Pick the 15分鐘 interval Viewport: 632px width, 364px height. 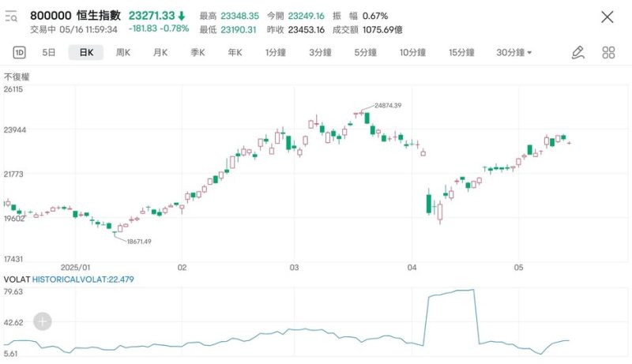461,53
